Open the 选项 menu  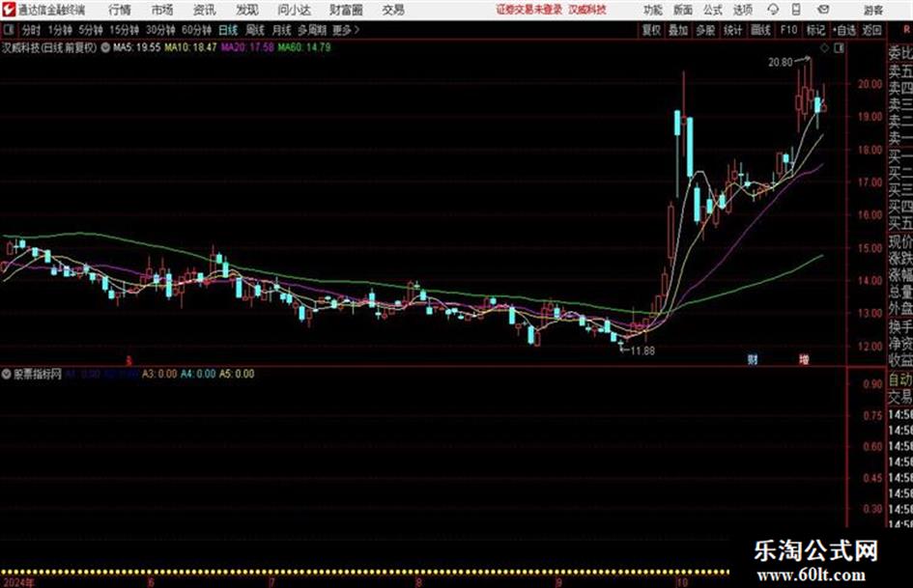(x=742, y=10)
